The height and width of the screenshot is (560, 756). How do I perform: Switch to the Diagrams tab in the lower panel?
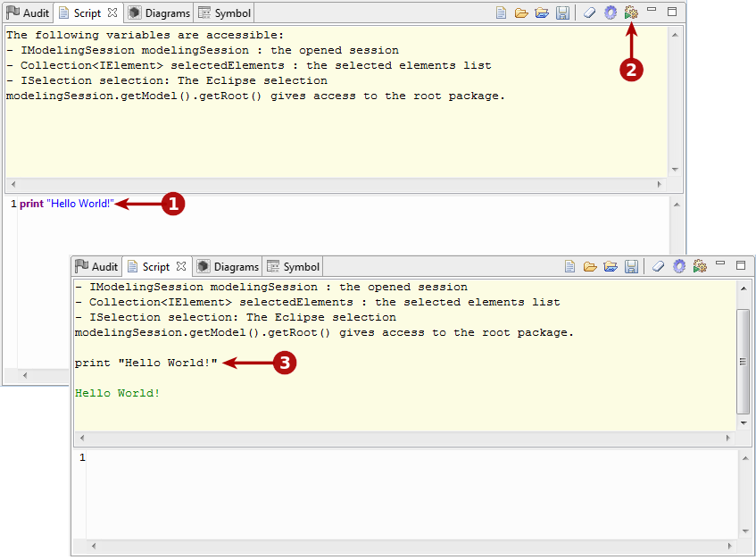[228, 267]
